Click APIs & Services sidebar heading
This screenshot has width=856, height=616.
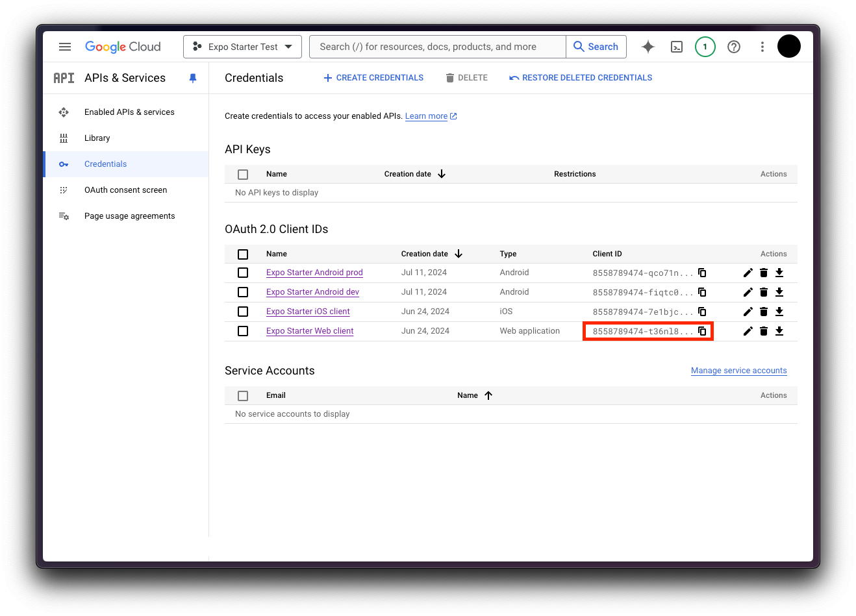(125, 78)
